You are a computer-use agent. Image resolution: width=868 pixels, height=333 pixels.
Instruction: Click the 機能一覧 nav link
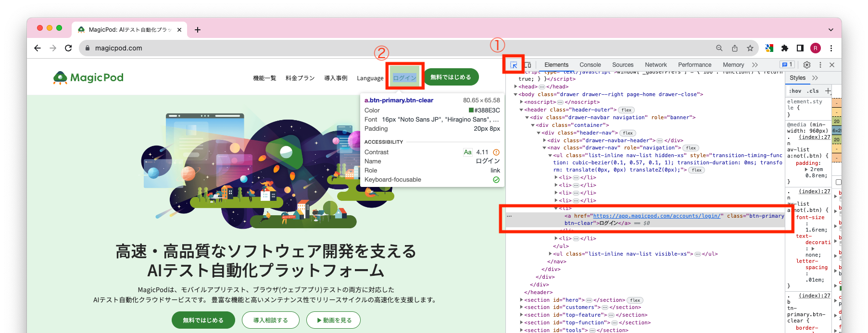(x=264, y=78)
